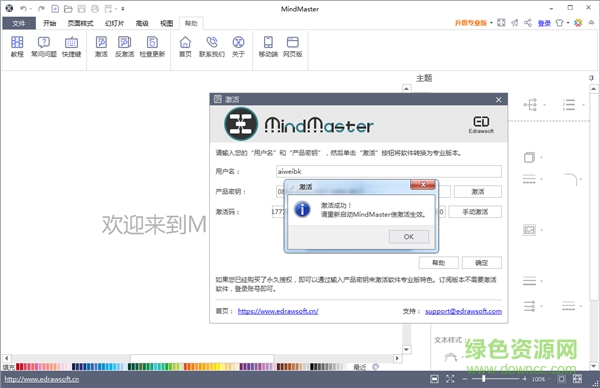Go to 首页 home icon

[185, 47]
